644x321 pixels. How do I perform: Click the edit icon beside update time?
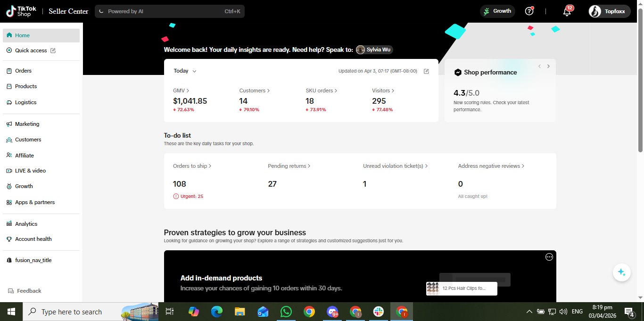point(426,71)
